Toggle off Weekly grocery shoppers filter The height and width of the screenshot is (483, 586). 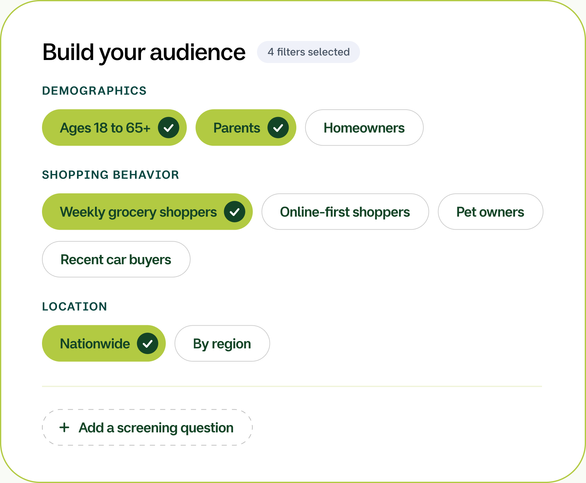147,212
